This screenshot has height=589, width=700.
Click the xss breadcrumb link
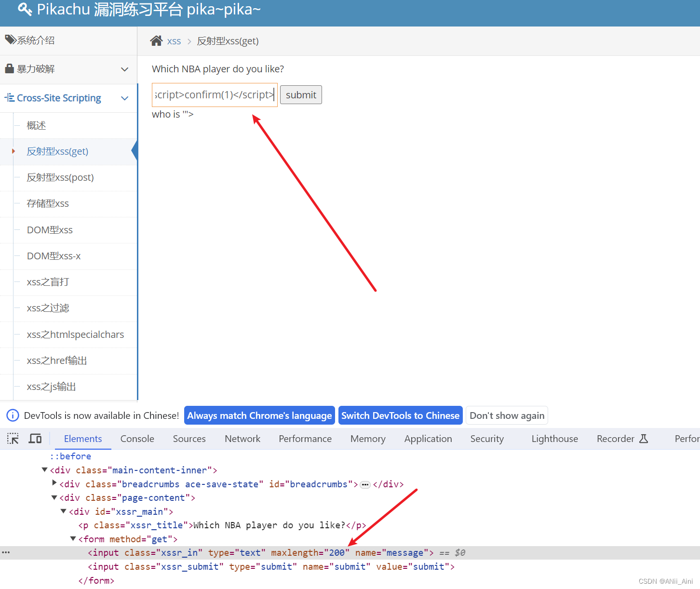174,41
